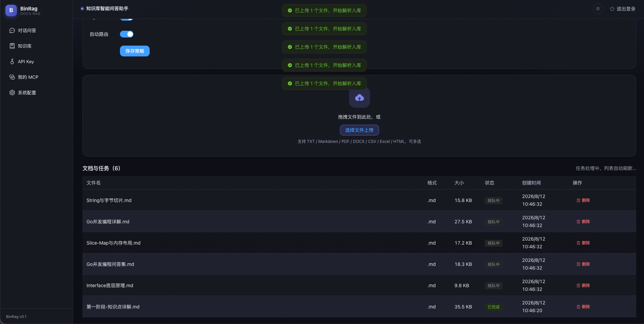
Task: Click the BinRag v0.1 version label
Action: pos(16,317)
